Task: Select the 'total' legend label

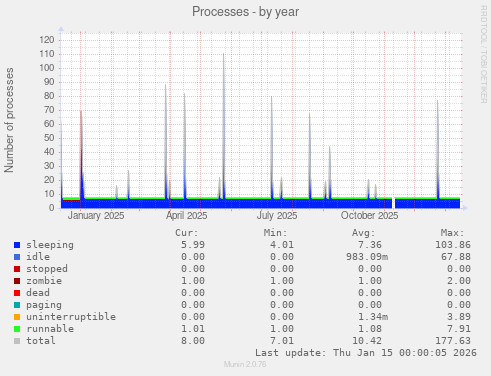Action: (41, 341)
